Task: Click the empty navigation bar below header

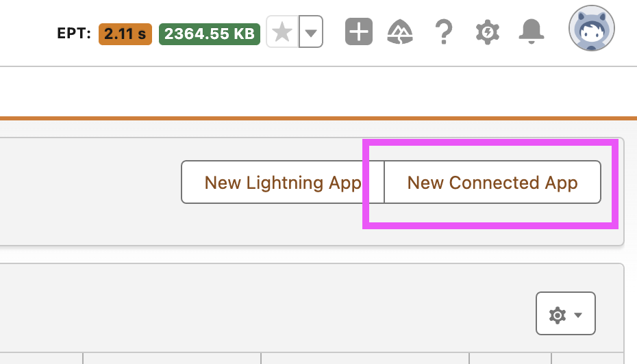Action: point(274,92)
